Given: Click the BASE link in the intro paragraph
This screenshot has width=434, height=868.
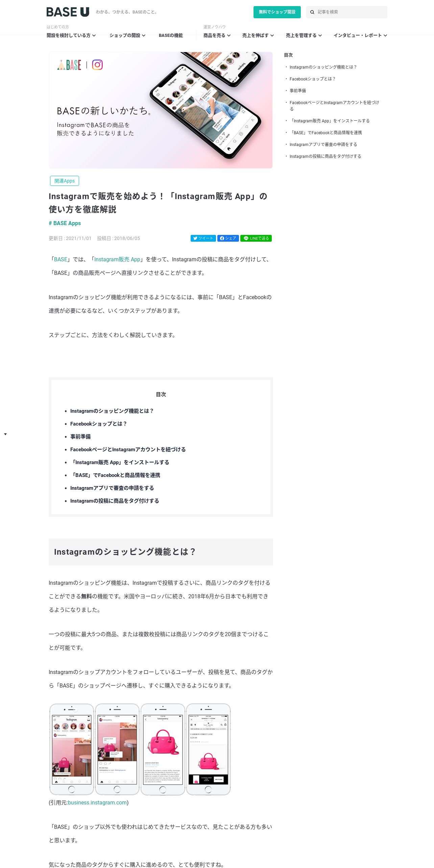Looking at the screenshot, I should click(x=61, y=259).
